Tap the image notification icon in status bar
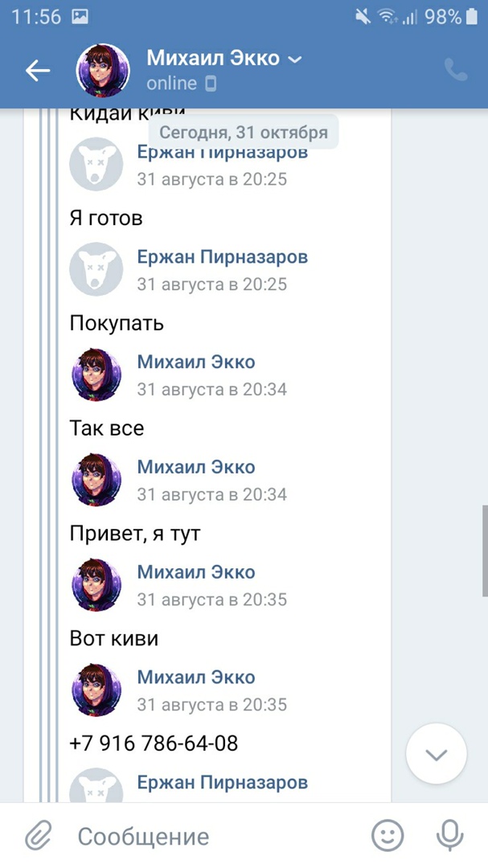This screenshot has width=488, height=868. (x=80, y=16)
